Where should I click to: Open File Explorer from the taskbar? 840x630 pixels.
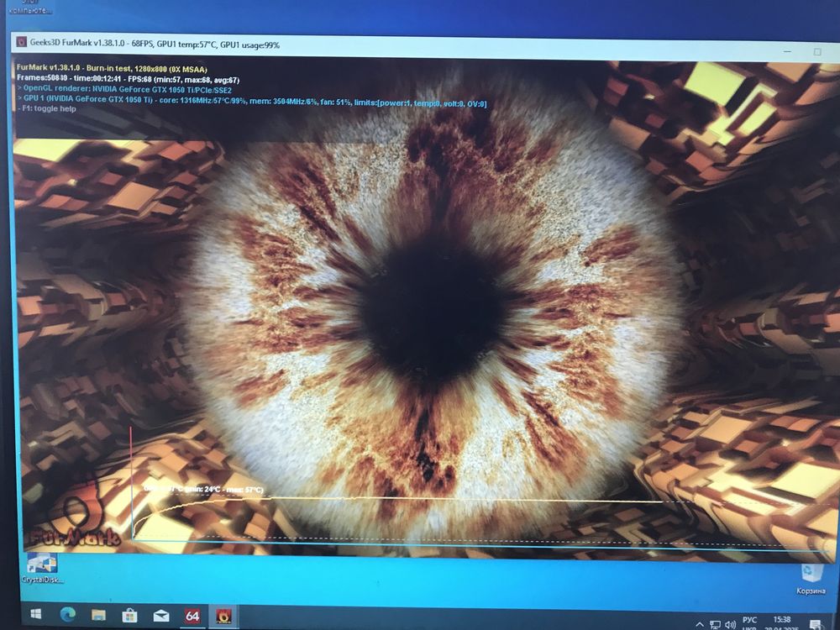coord(98,615)
